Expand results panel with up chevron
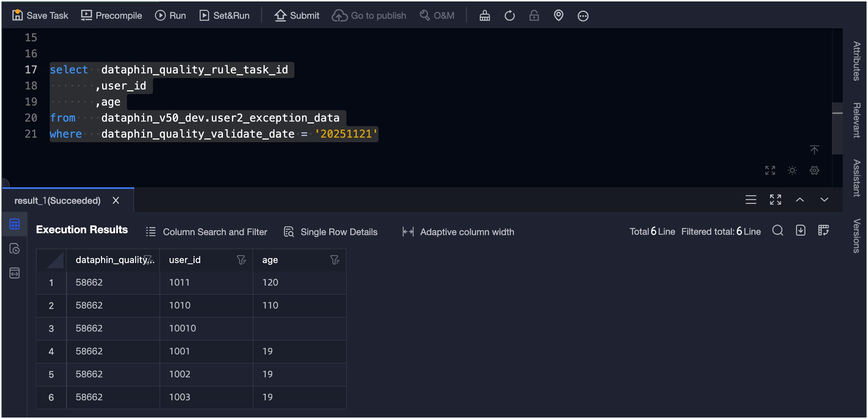The width and height of the screenshot is (868, 419). (x=800, y=200)
